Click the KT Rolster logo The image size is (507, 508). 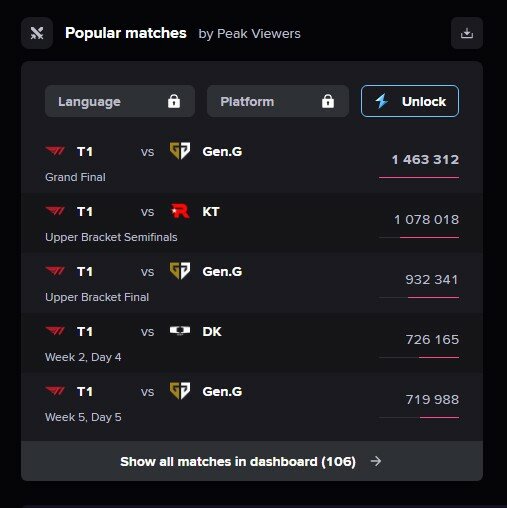tap(180, 211)
